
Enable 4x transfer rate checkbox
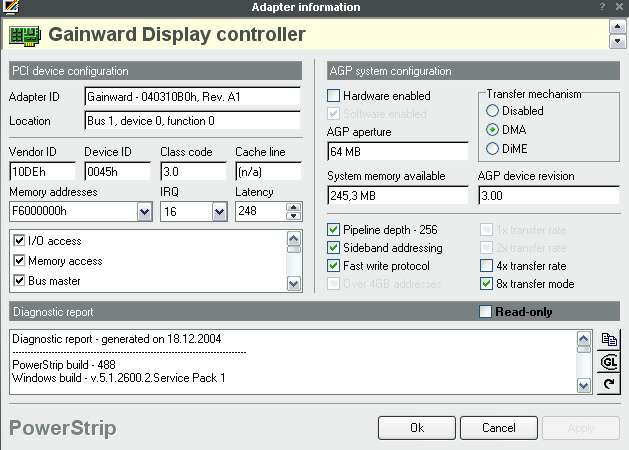(486, 266)
